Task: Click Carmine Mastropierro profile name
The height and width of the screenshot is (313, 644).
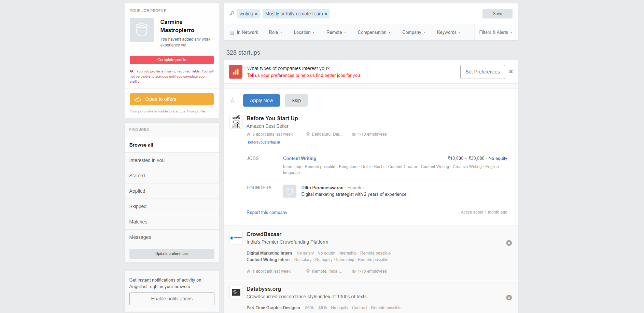Action: pyautogui.click(x=177, y=26)
